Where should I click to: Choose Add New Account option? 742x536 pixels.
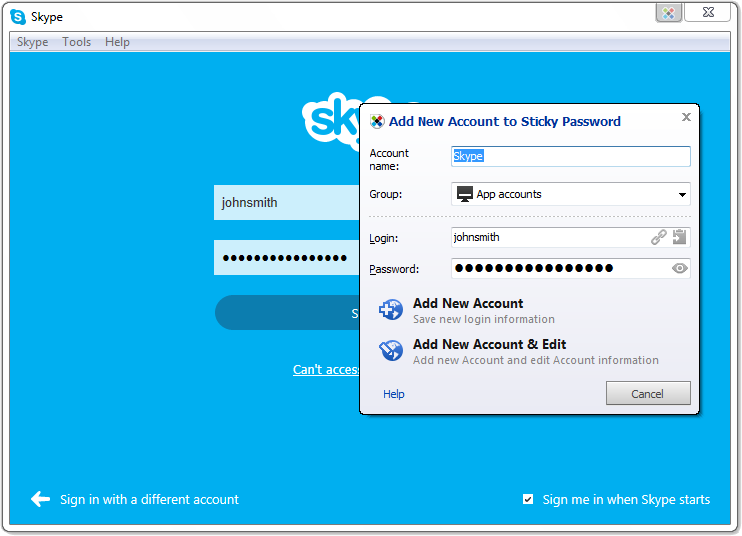click(467, 310)
